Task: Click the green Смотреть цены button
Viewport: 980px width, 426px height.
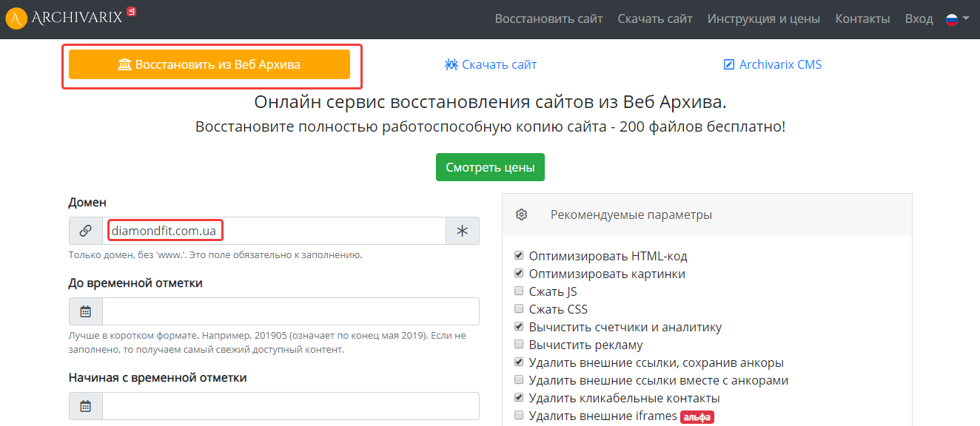Action: click(x=490, y=167)
